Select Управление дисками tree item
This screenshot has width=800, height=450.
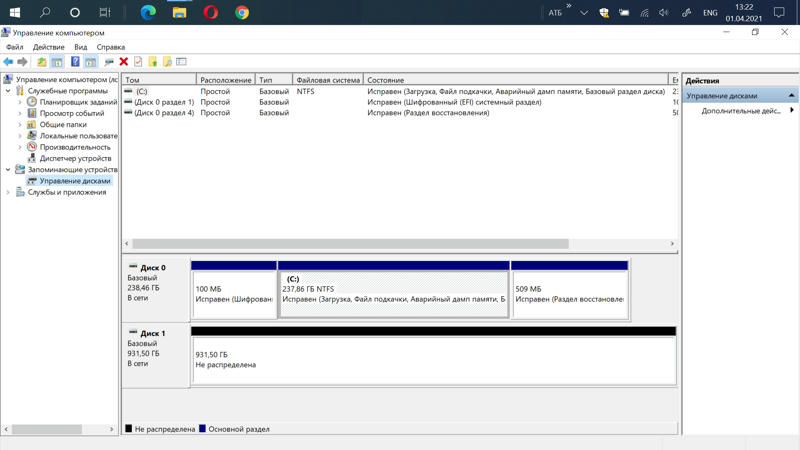74,181
